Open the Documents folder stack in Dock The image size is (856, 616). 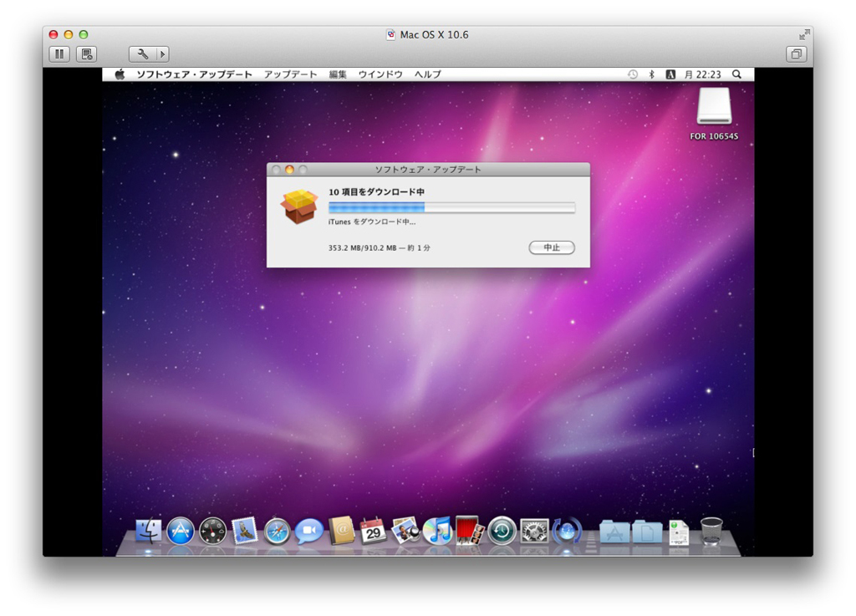pyautogui.click(x=647, y=532)
